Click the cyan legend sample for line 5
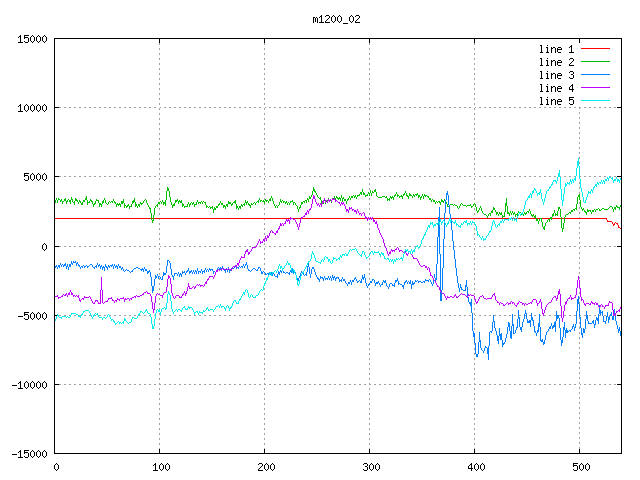640x480 pixels. pos(595,101)
